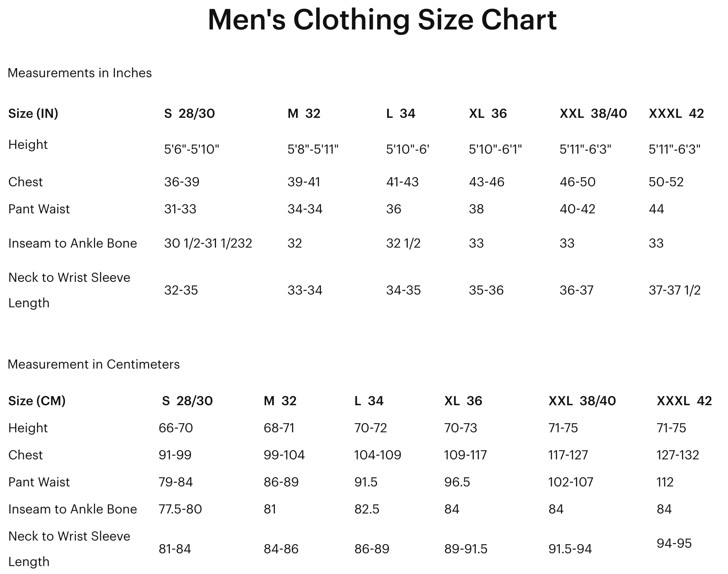
Task: Select the 30 1/2-31 1/232 inseam value
Action: (x=208, y=243)
